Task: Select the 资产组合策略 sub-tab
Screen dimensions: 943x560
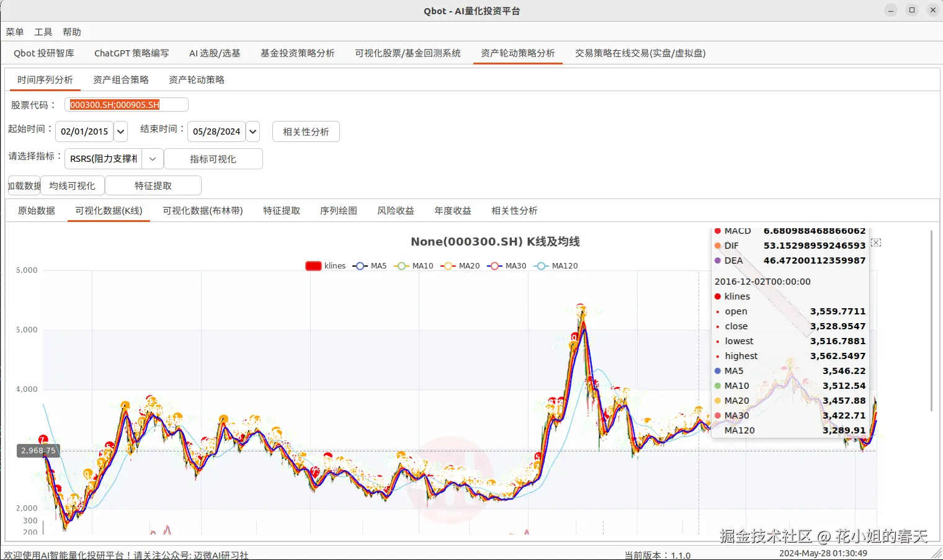Action: coord(121,80)
